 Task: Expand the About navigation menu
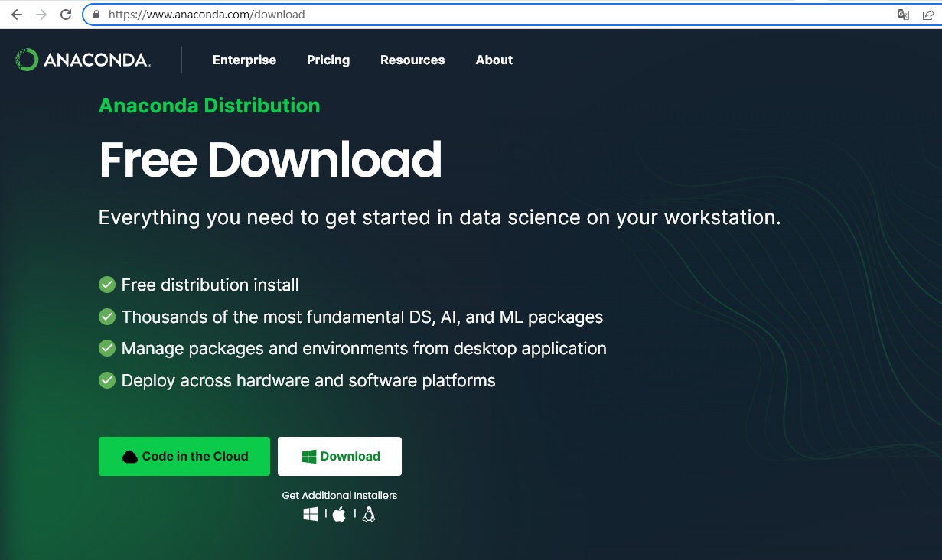coord(494,60)
